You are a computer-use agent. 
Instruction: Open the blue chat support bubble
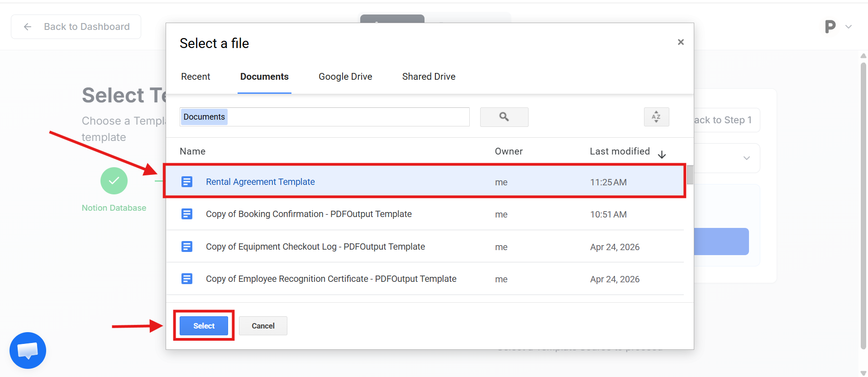28,350
